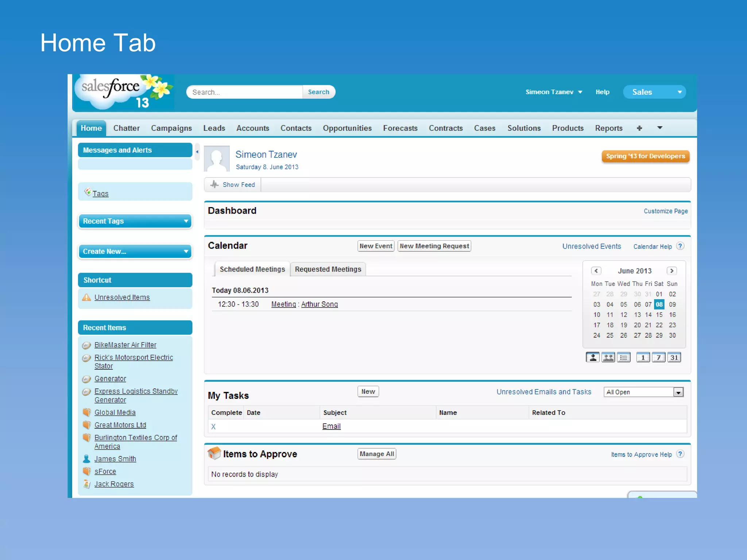The image size is (747, 560).
Task: Click the Rick's Motorsport Electric Stator icon
Action: coord(86,358)
